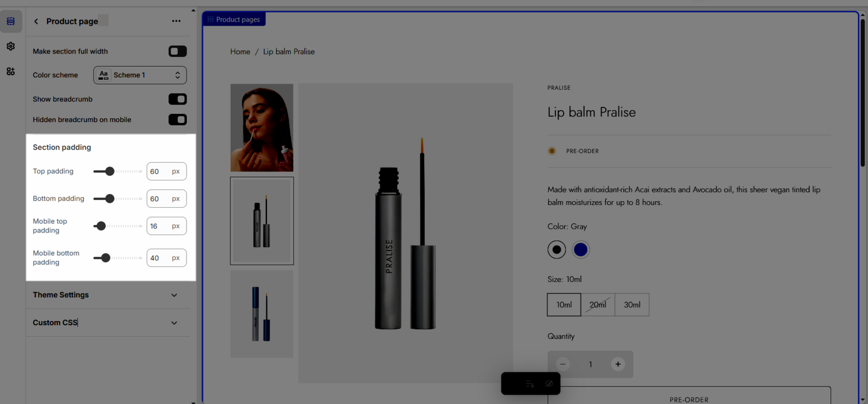The height and width of the screenshot is (404, 868).
Task: Click the Top padding slider handle
Action: click(110, 171)
